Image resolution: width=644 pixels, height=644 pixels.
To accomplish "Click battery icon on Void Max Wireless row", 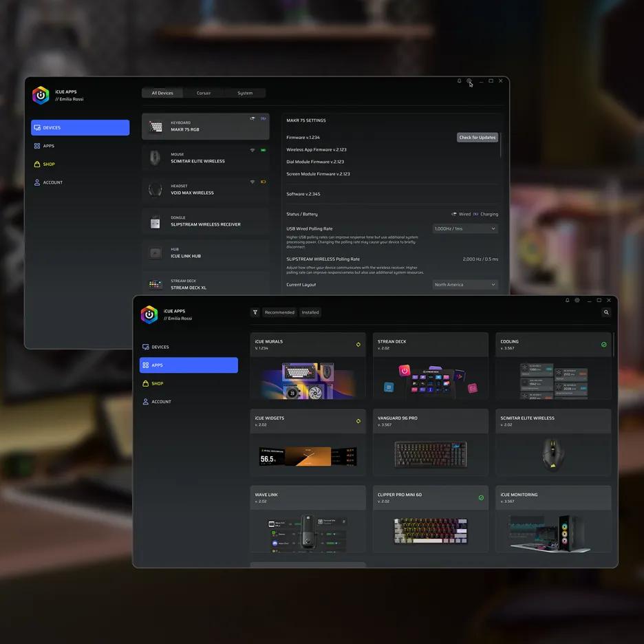I will [x=264, y=182].
